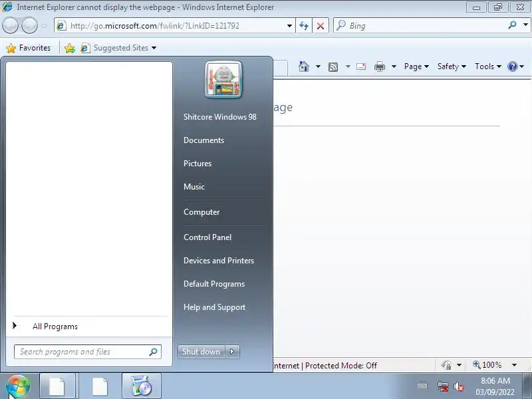Open Computer from Start menu
Image resolution: width=532 pixels, height=399 pixels.
tap(201, 212)
